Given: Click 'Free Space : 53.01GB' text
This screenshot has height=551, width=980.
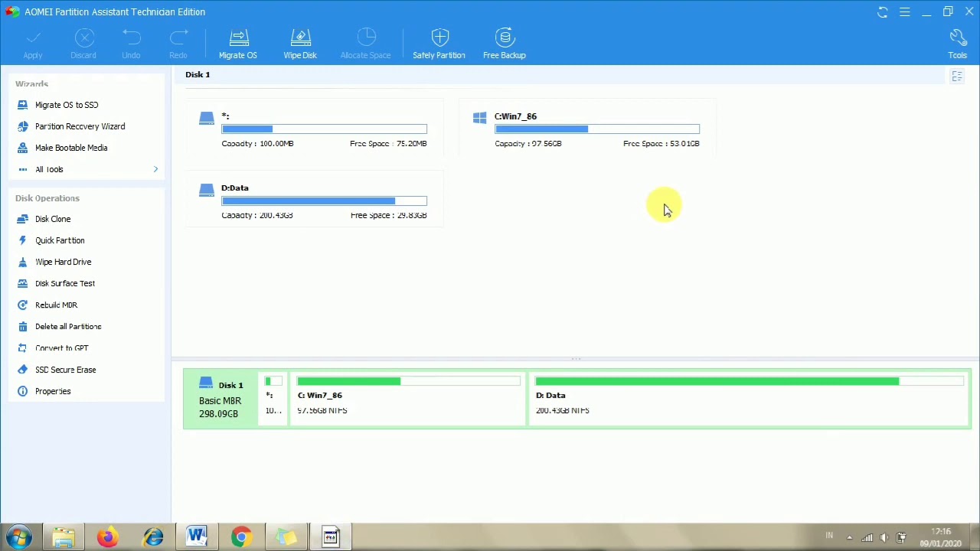Looking at the screenshot, I should (x=661, y=144).
